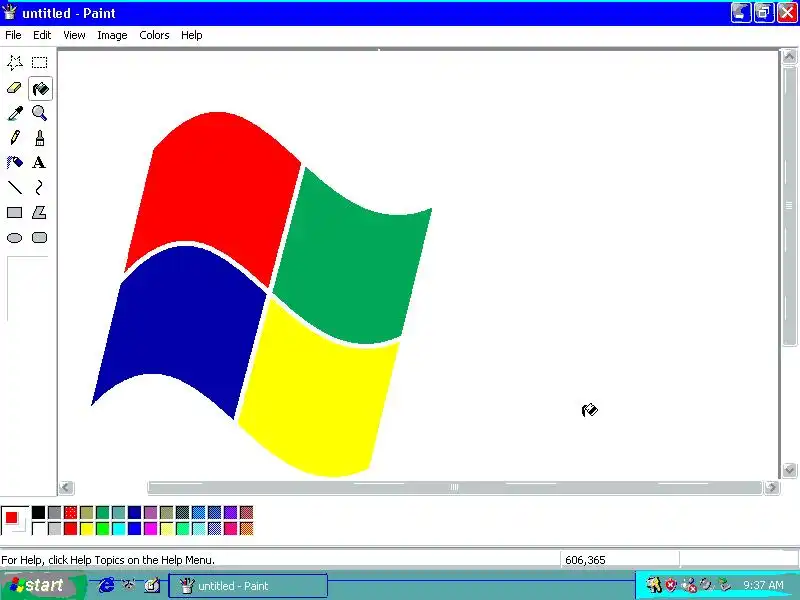Image resolution: width=800 pixels, height=600 pixels.
Task: Select the cyan palette color
Action: 118,528
